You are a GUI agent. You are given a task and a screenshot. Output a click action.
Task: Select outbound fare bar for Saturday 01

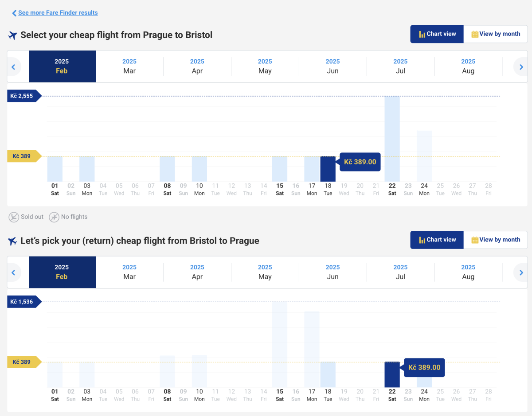[x=55, y=169]
